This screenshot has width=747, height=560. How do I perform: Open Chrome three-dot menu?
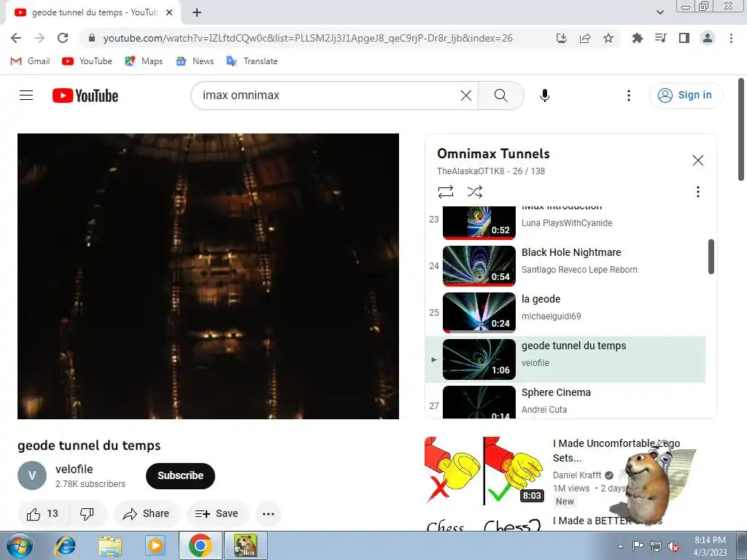tap(731, 38)
